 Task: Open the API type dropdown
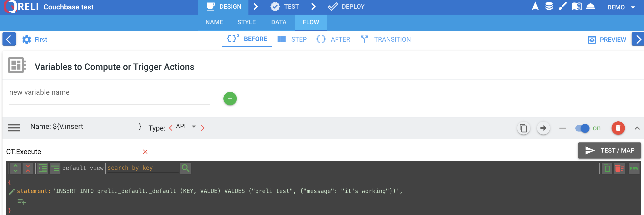188,127
